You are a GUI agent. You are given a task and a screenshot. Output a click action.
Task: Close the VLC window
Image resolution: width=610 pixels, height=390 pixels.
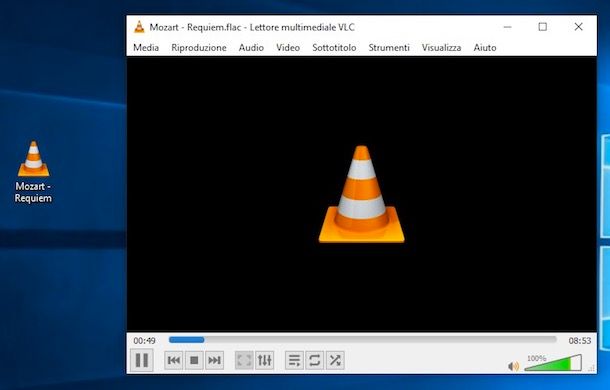(578, 27)
